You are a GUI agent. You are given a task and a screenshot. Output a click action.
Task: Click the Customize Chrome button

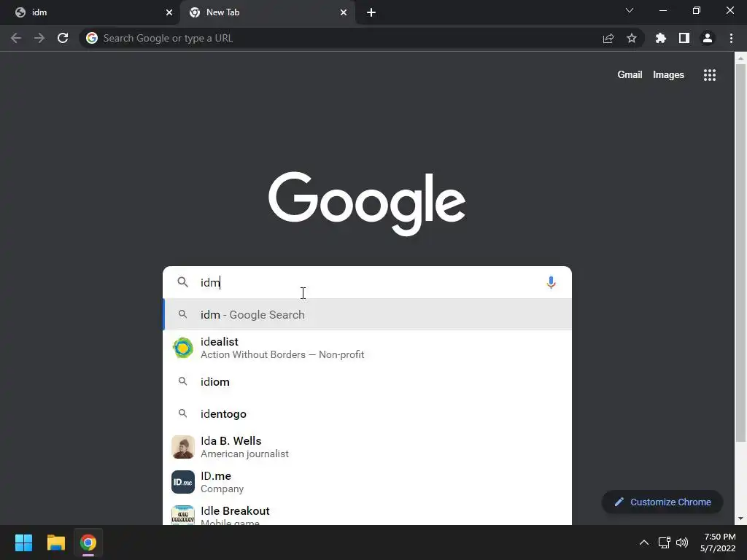(x=662, y=502)
